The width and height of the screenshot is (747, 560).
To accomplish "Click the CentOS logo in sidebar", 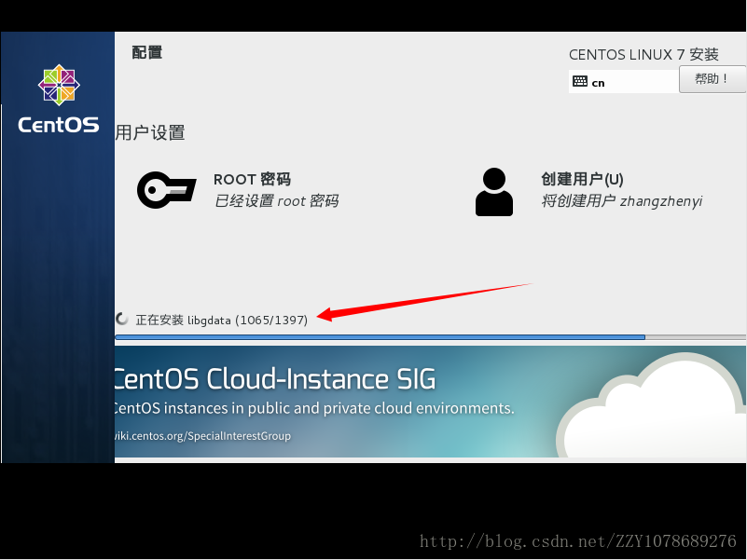I will pyautogui.click(x=59, y=85).
